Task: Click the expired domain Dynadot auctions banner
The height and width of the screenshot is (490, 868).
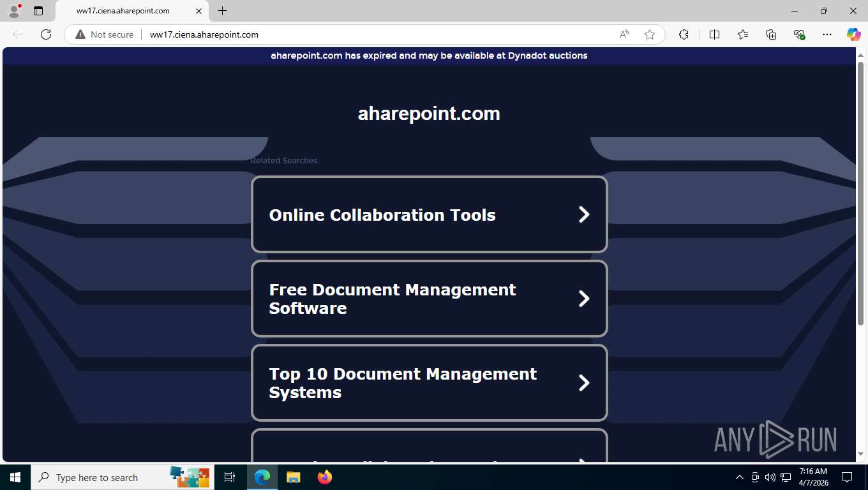Action: coord(429,56)
